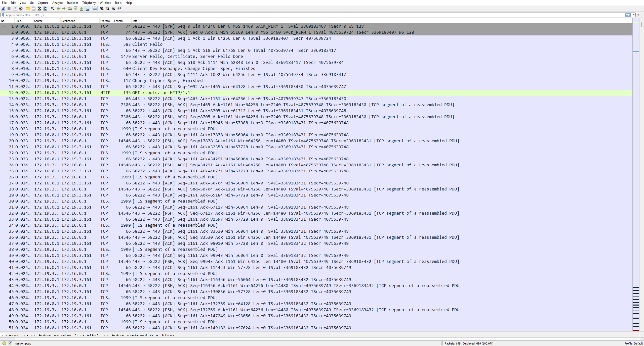The height and width of the screenshot is (346, 644).
Task: Open the File menu
Action: [4, 3]
